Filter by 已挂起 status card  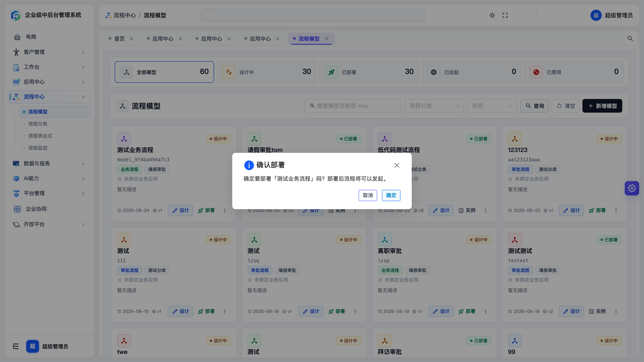pyautogui.click(x=472, y=72)
